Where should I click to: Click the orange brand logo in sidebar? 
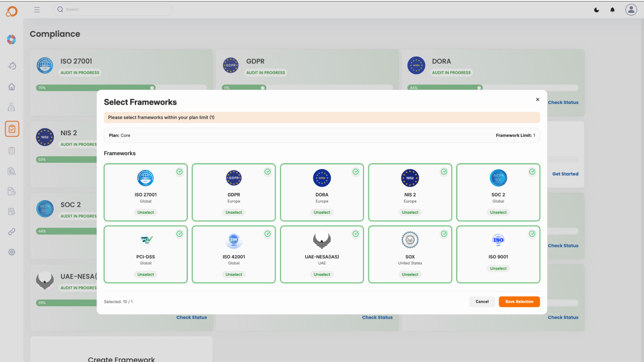click(12, 11)
